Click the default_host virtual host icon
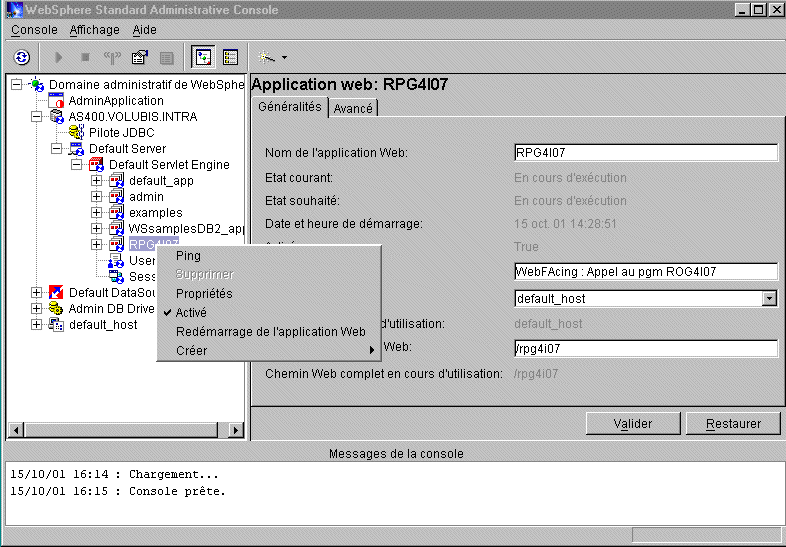This screenshot has height=547, width=786. click(56, 324)
